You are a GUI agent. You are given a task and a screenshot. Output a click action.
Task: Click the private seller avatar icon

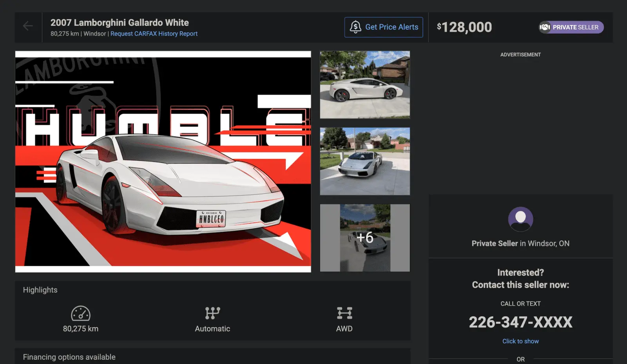tap(520, 219)
